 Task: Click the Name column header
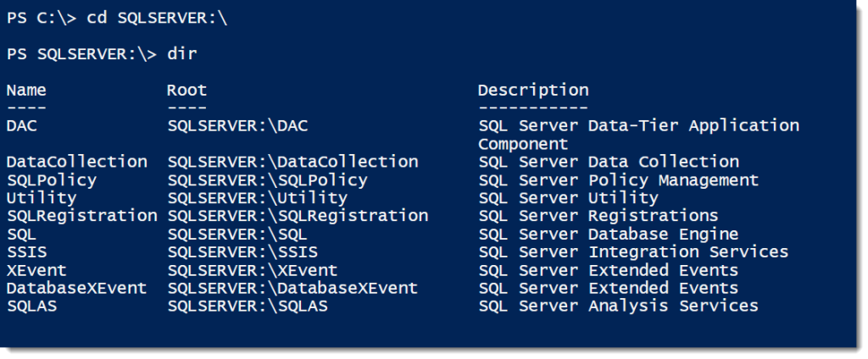coord(26,90)
